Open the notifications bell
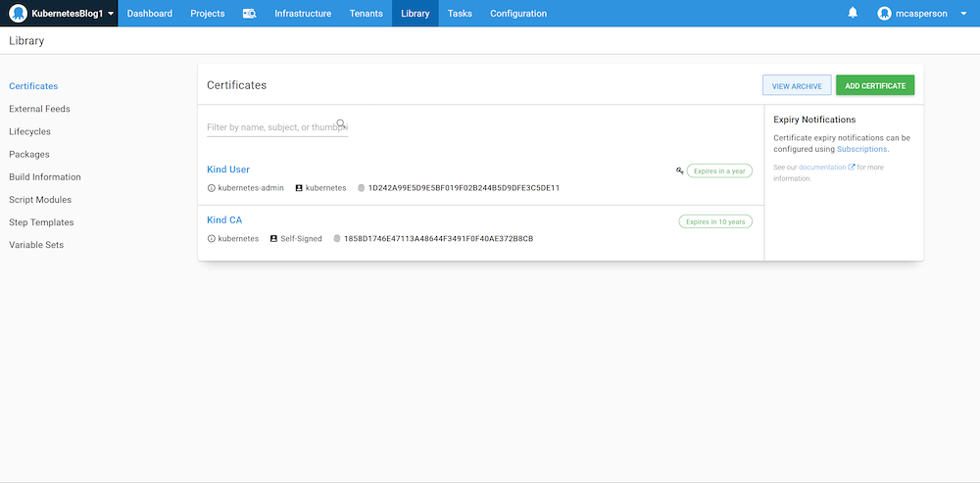The image size is (980, 483). click(853, 14)
